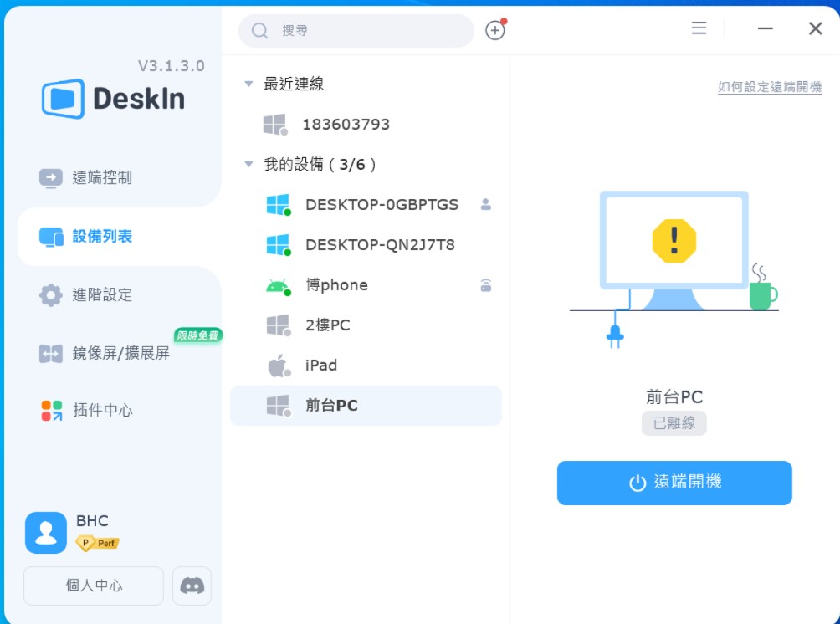
Task: Click the 限時免費 badge
Action: (197, 335)
